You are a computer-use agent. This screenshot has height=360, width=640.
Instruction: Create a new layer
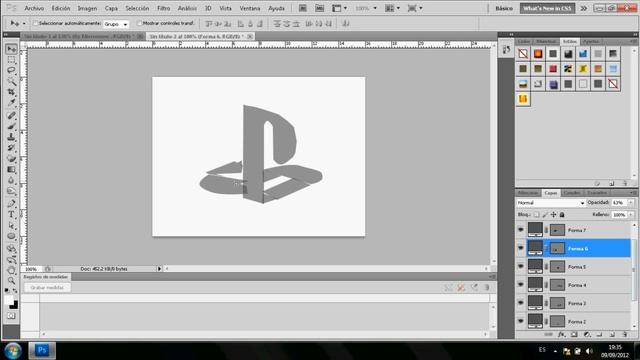click(612, 334)
